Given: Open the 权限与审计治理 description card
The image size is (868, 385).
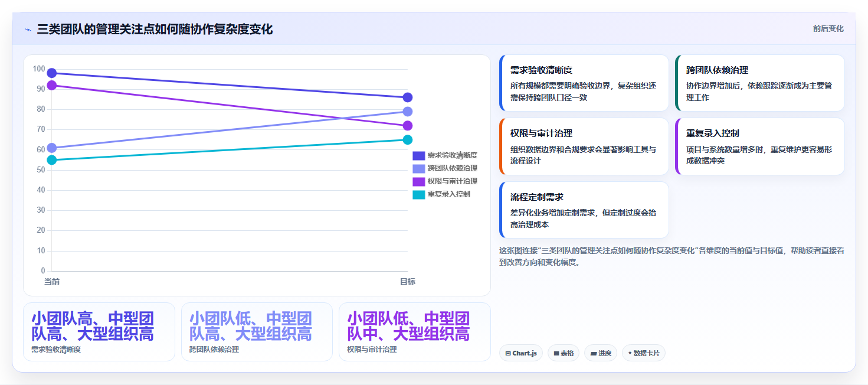Looking at the screenshot, I should click(584, 146).
